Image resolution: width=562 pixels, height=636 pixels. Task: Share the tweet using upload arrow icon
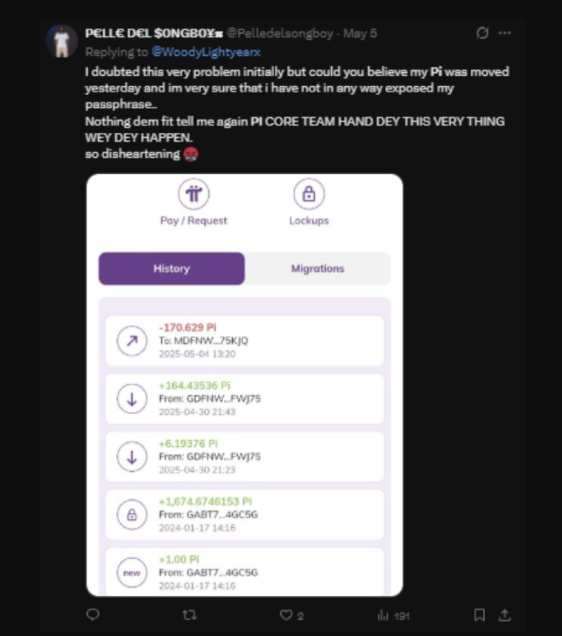pos(504,615)
